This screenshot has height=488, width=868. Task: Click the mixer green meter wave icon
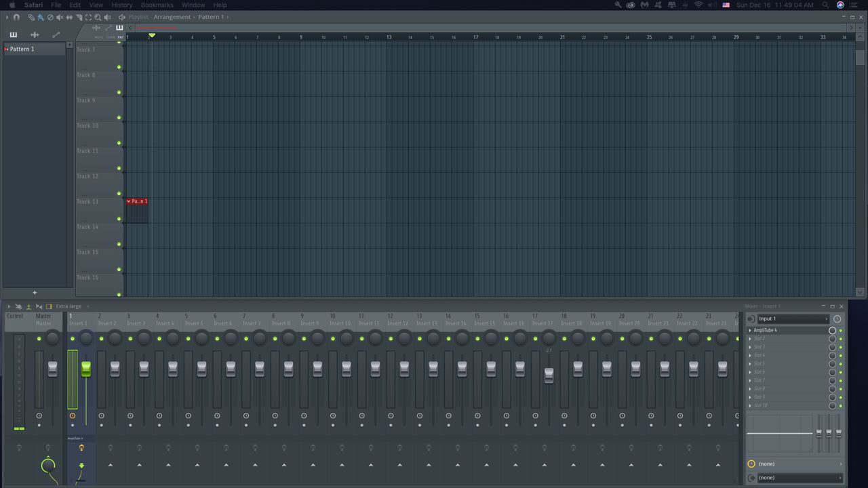[x=28, y=306]
